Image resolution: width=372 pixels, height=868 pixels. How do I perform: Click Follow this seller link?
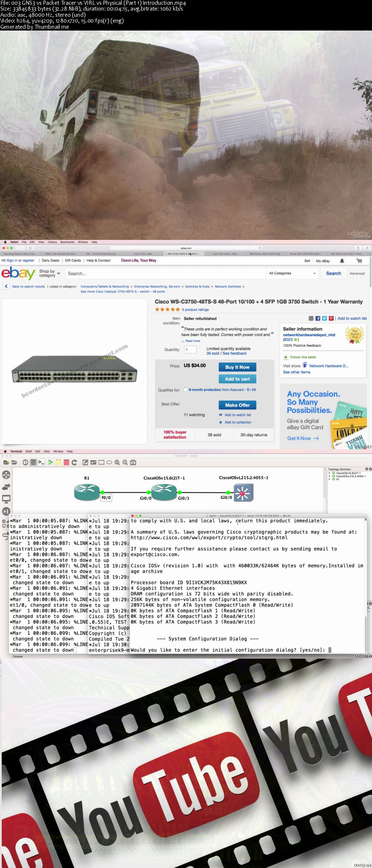tap(303, 357)
